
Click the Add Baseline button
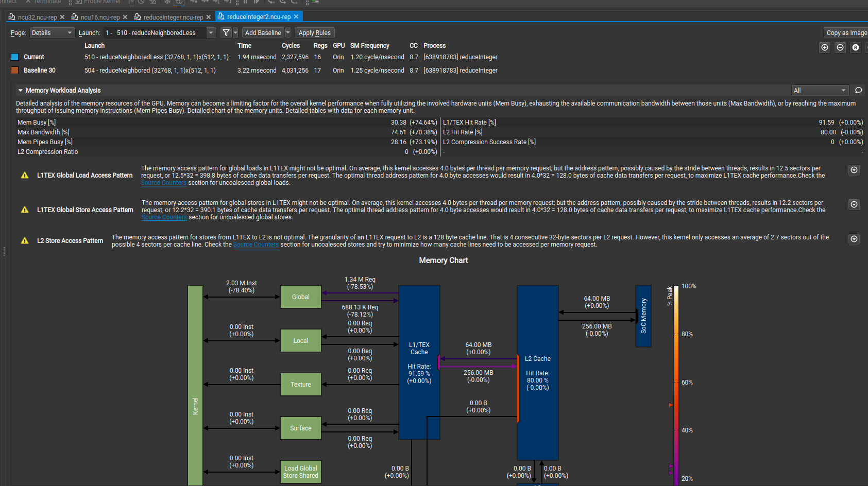tap(263, 33)
